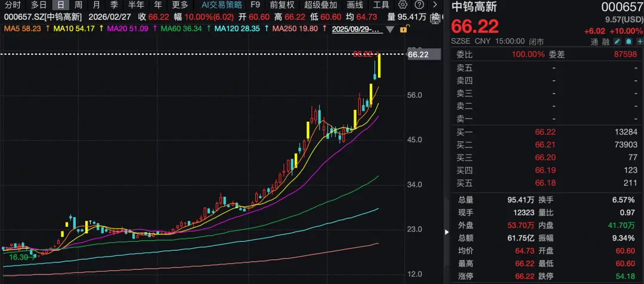
Task: Open AI交易策略 trading strategy
Action: pyautogui.click(x=221, y=5)
